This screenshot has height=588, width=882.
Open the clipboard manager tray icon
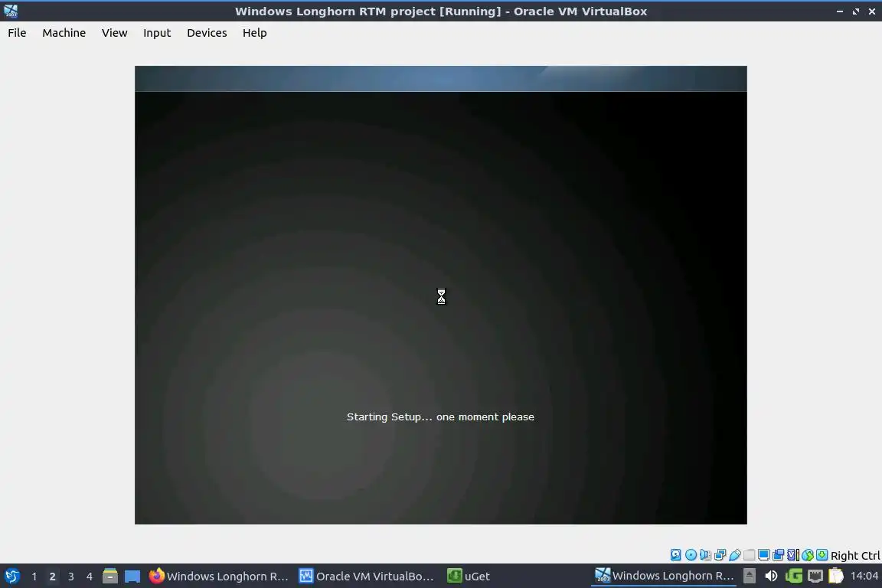coord(836,576)
